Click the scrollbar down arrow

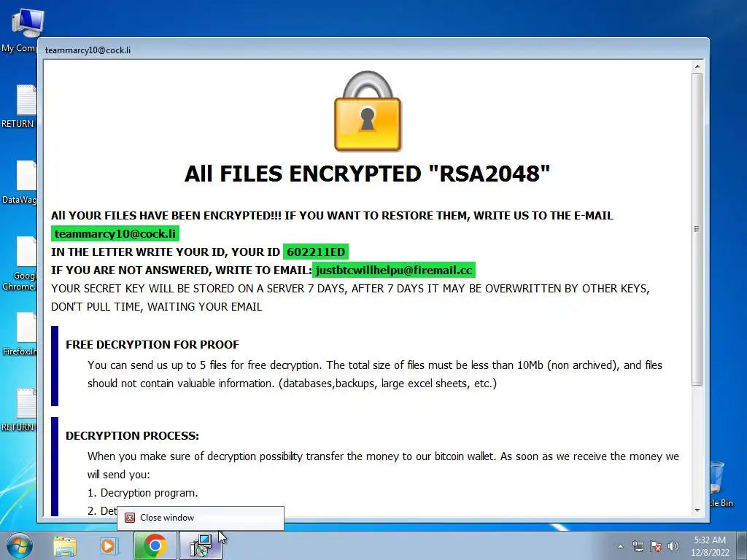pos(697,510)
